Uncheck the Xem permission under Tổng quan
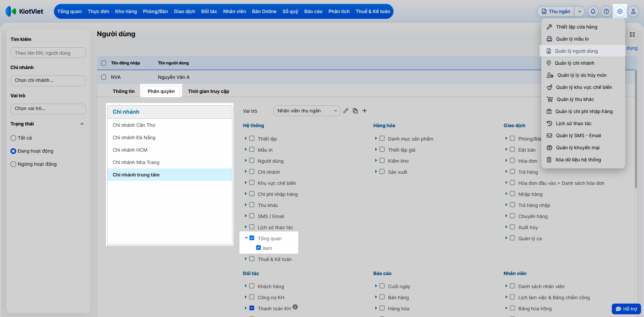 pyautogui.click(x=259, y=248)
